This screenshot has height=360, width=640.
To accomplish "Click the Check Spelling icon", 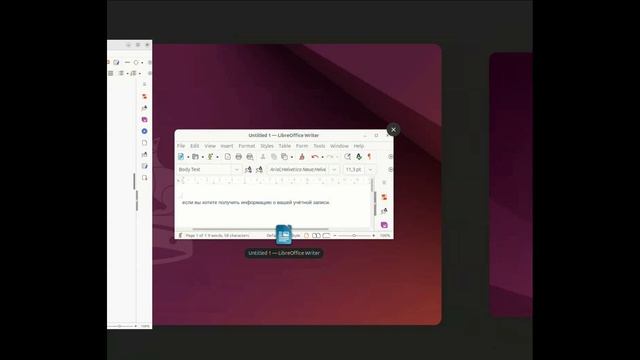I will pyautogui.click(x=359, y=157).
